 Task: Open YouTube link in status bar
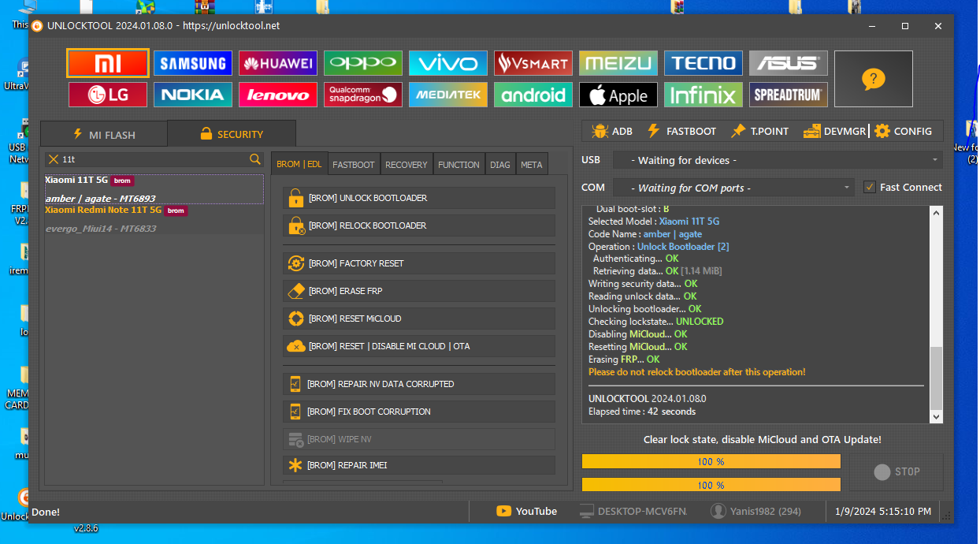(x=526, y=511)
